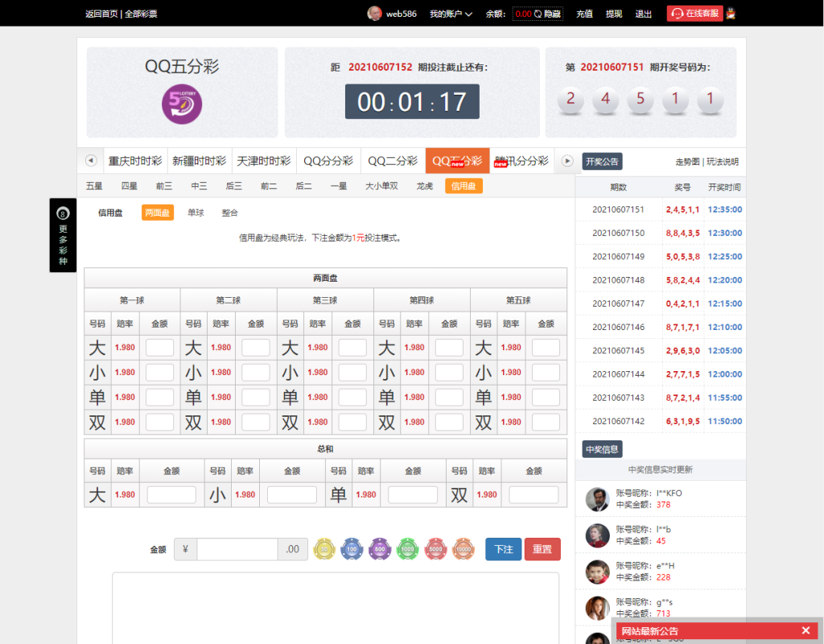Viewport: 824px width, 644px height.
Task: Click the QQ penguin icon in header
Action: click(x=731, y=13)
